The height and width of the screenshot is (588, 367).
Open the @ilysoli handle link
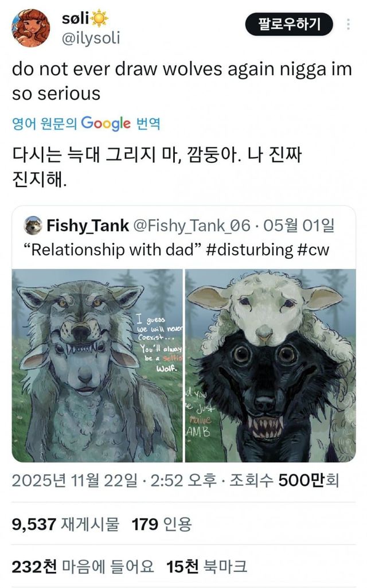click(91, 38)
